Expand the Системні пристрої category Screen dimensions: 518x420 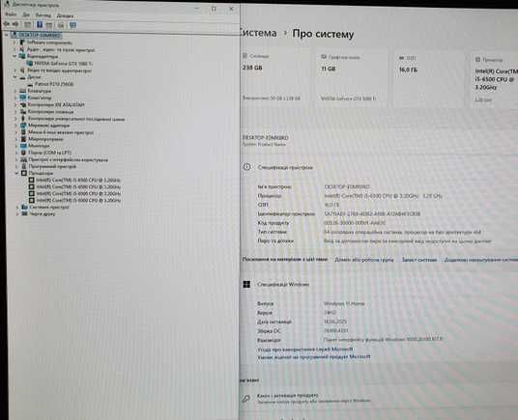[17, 208]
